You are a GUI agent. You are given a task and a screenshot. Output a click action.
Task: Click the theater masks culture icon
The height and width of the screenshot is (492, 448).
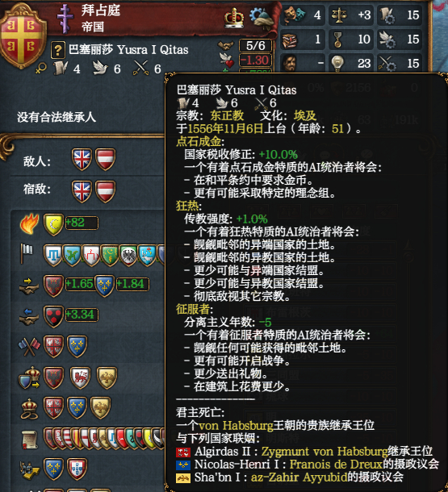(295, 15)
